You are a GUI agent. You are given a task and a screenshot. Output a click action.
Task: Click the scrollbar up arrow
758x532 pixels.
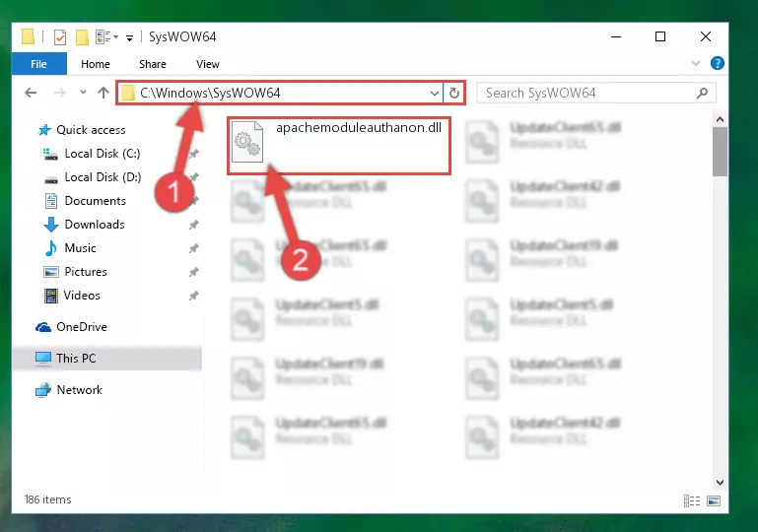point(720,119)
